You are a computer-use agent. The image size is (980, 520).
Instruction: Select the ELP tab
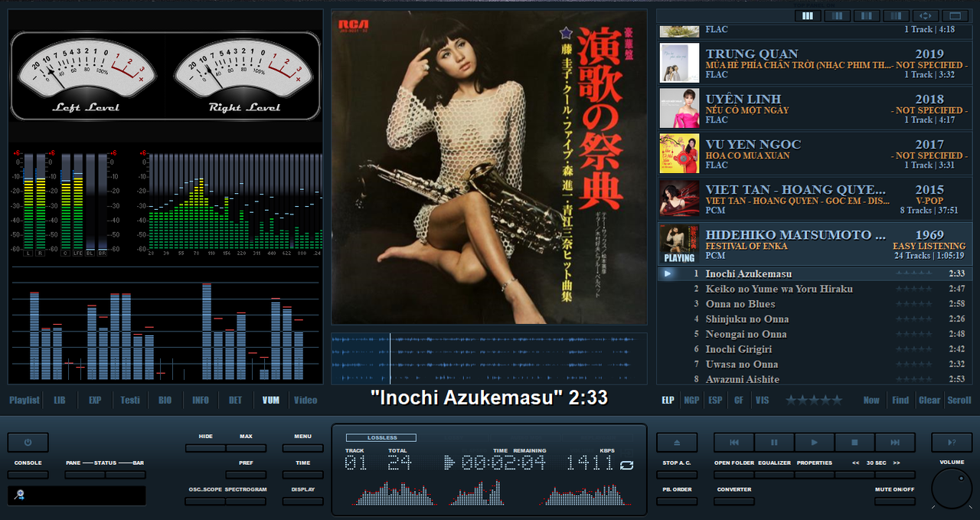pos(668,400)
